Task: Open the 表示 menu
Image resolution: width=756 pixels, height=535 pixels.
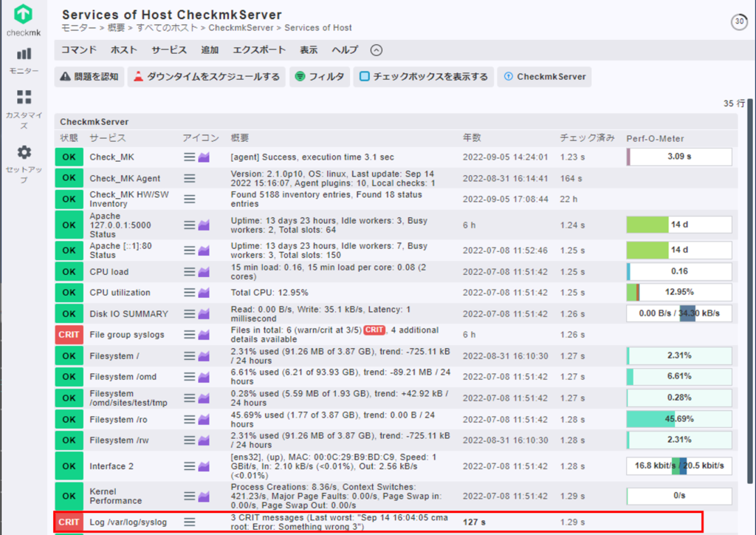Action: click(309, 50)
